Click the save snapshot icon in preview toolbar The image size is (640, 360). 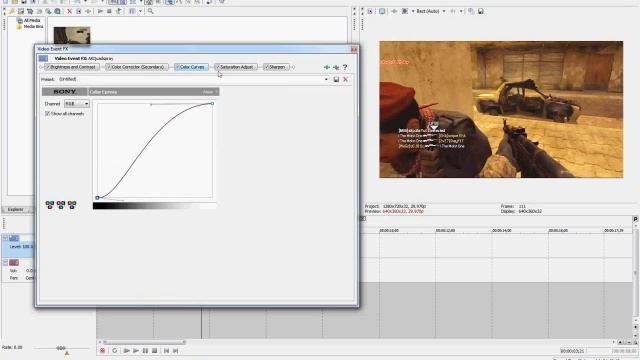tap(481, 11)
